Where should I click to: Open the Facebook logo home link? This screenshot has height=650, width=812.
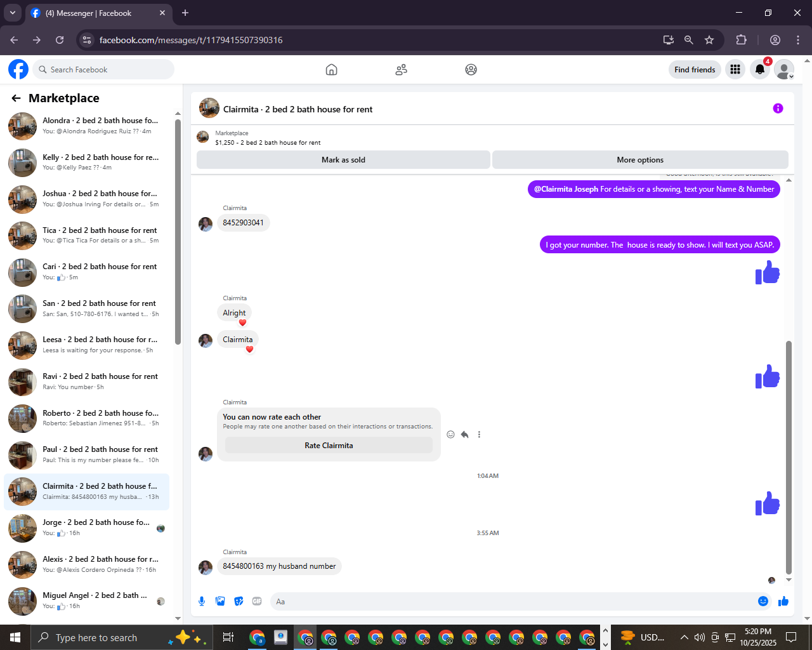coord(18,69)
